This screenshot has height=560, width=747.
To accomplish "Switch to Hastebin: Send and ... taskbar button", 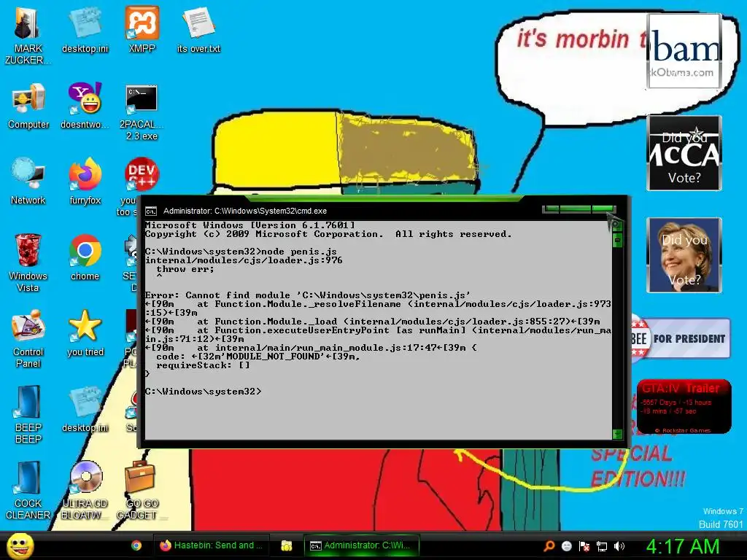I will click(x=212, y=545).
